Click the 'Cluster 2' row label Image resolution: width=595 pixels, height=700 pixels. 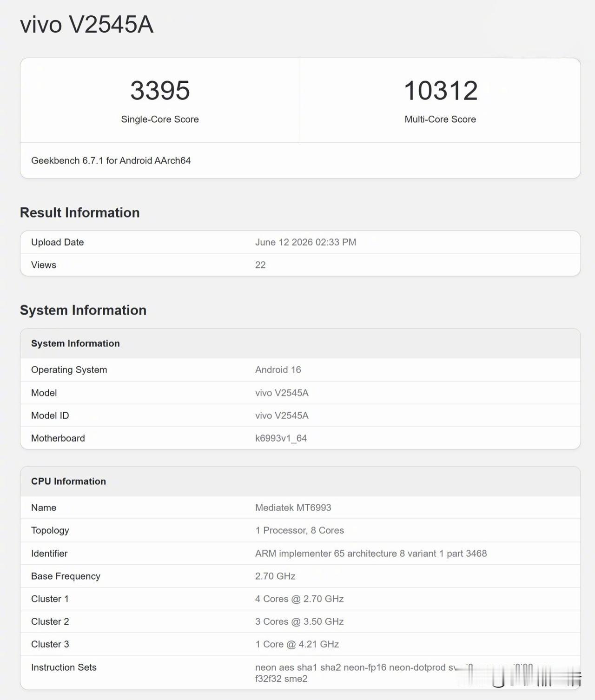pyautogui.click(x=50, y=622)
